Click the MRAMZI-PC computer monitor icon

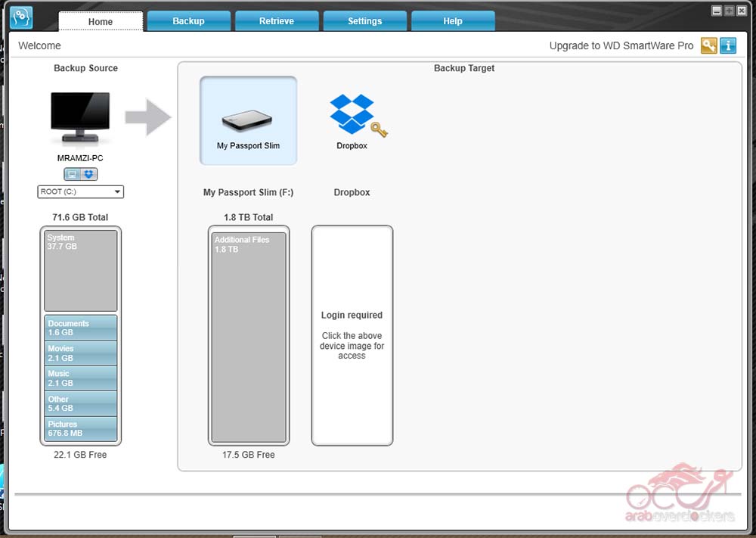[x=80, y=117]
